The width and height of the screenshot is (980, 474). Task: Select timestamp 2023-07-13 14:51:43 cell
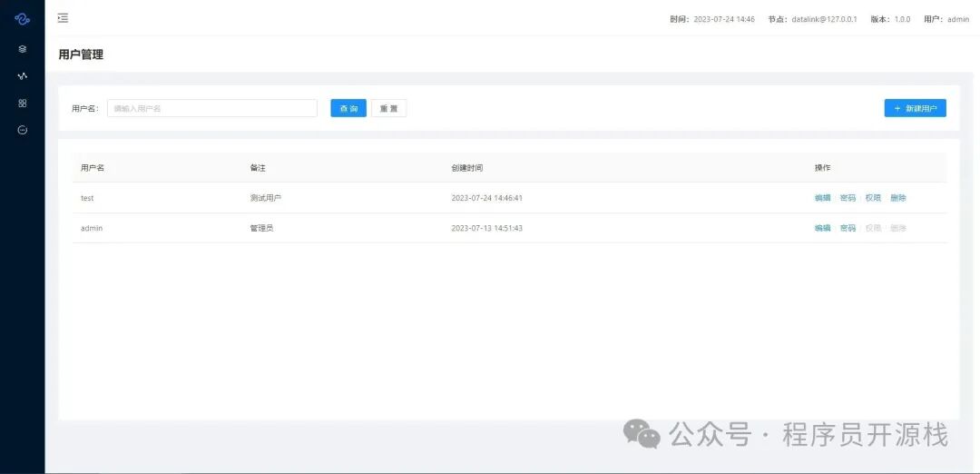pyautogui.click(x=487, y=228)
